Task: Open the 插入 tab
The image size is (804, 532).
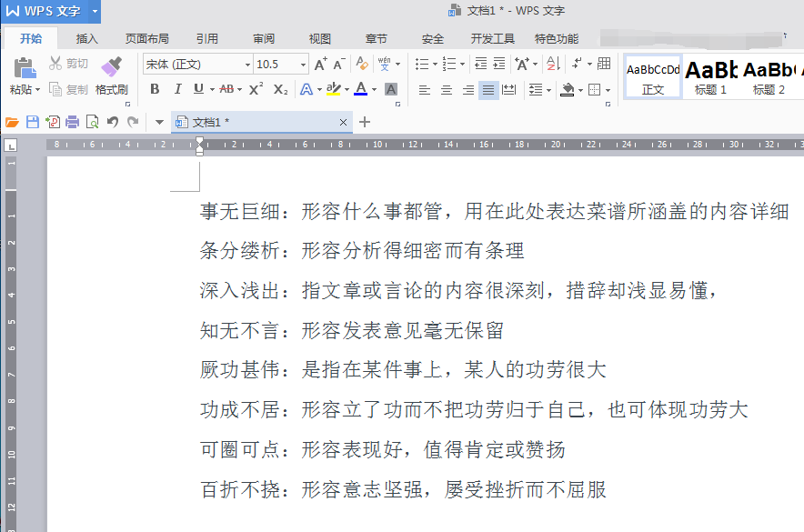Action: [x=86, y=38]
